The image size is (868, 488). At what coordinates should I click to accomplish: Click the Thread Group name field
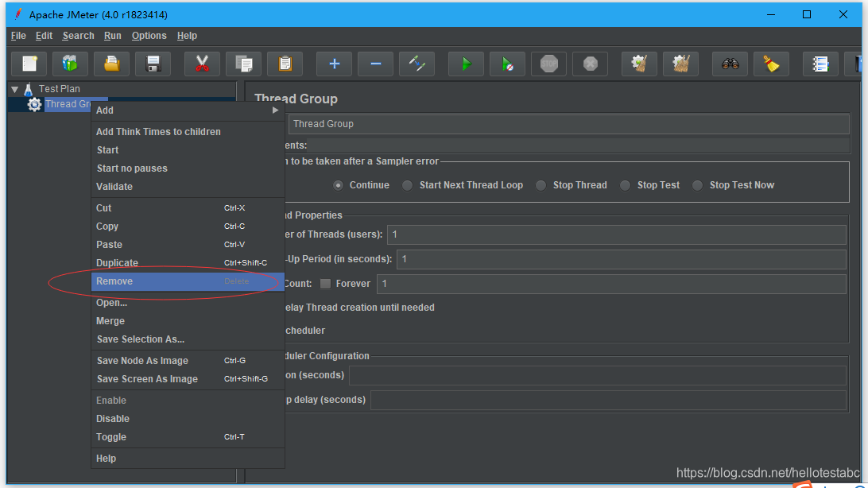tap(568, 124)
